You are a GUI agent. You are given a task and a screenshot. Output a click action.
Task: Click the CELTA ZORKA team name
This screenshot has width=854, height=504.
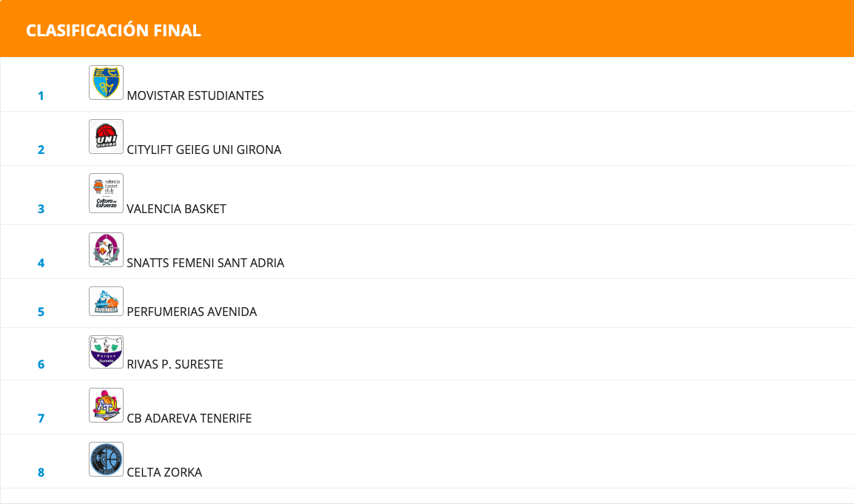[164, 472]
